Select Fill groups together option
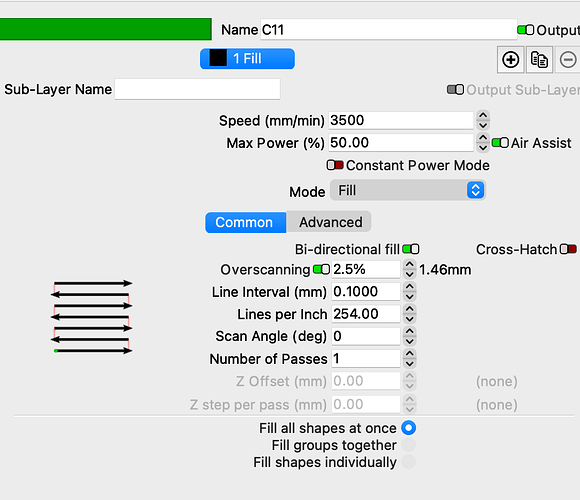The image size is (580, 500). click(408, 445)
